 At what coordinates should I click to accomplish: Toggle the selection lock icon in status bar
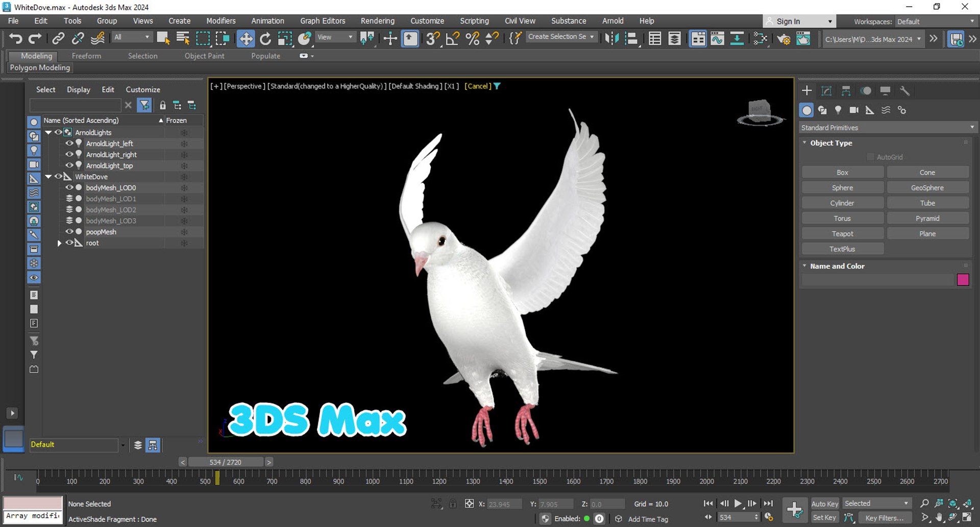tap(453, 504)
